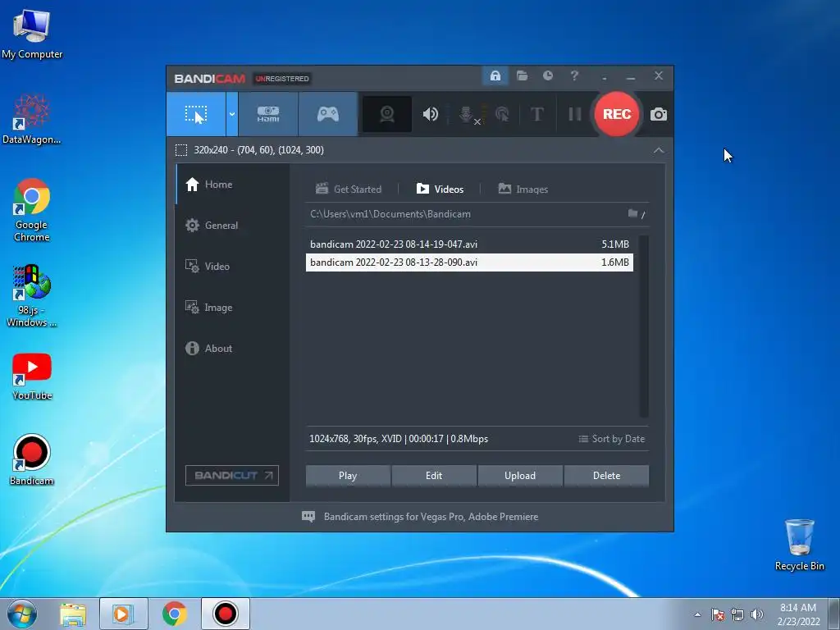Switch to the Videos tab
Image resolution: width=840 pixels, height=630 pixels.
pyautogui.click(x=440, y=189)
